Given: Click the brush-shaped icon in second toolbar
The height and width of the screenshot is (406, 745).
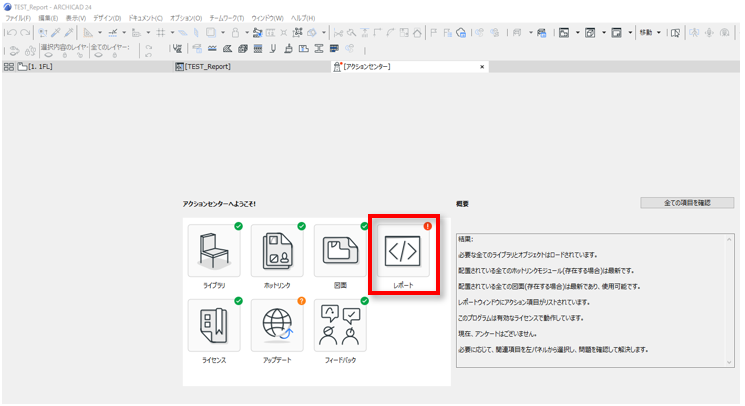Looking at the screenshot, I should pyautogui.click(x=288, y=49).
